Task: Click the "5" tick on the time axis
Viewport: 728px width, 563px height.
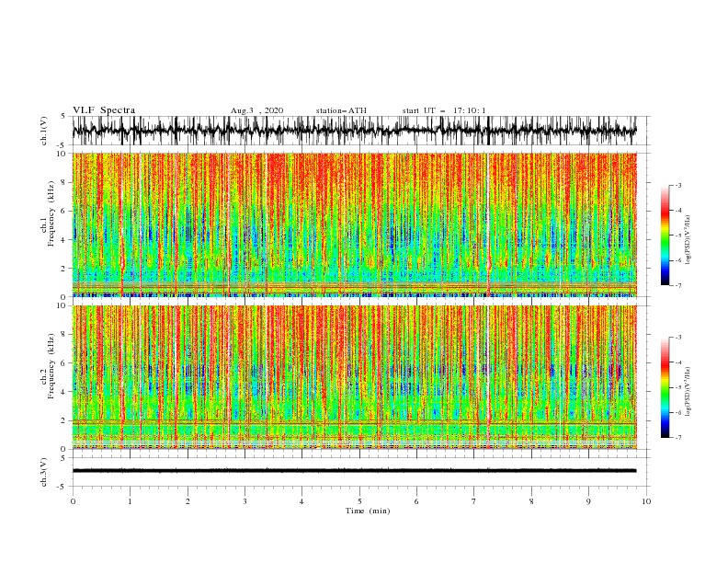Action: pyautogui.click(x=359, y=501)
